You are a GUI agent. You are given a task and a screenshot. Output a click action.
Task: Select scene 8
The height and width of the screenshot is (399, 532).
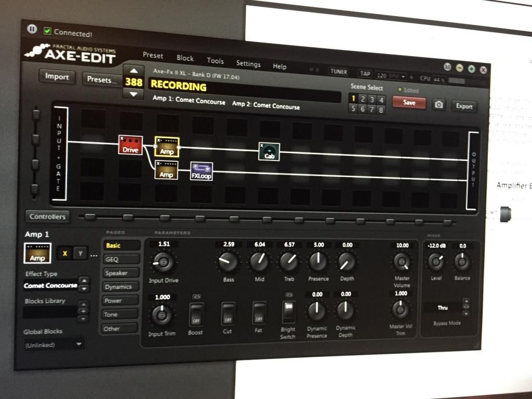coord(381,110)
